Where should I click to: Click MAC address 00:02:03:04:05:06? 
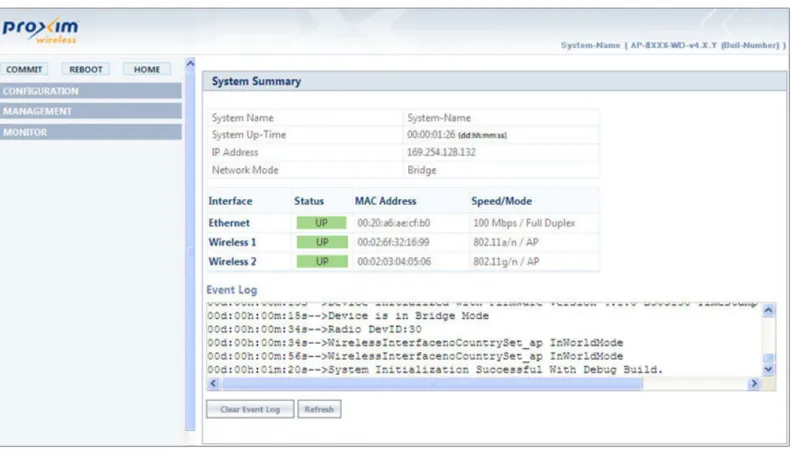[394, 262]
